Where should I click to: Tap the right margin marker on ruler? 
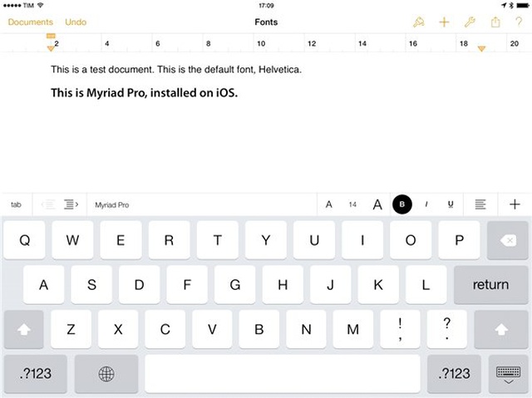click(481, 49)
